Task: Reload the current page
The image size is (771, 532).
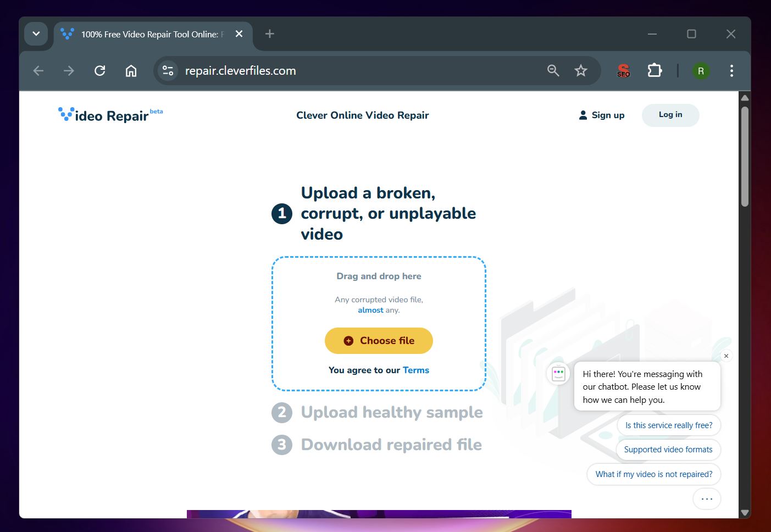Action: [99, 71]
